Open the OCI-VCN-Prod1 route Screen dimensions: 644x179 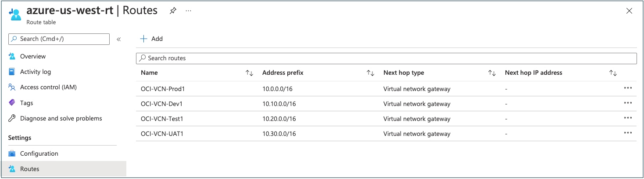[x=163, y=89]
